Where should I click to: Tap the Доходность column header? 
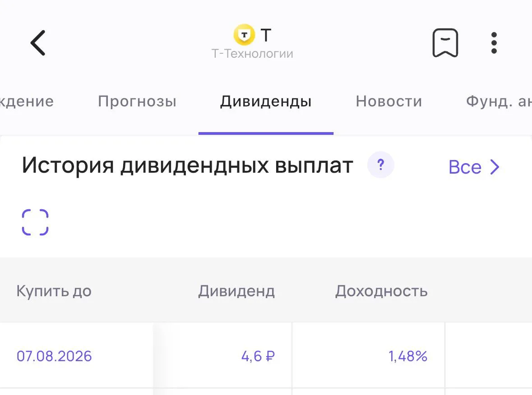(x=381, y=291)
